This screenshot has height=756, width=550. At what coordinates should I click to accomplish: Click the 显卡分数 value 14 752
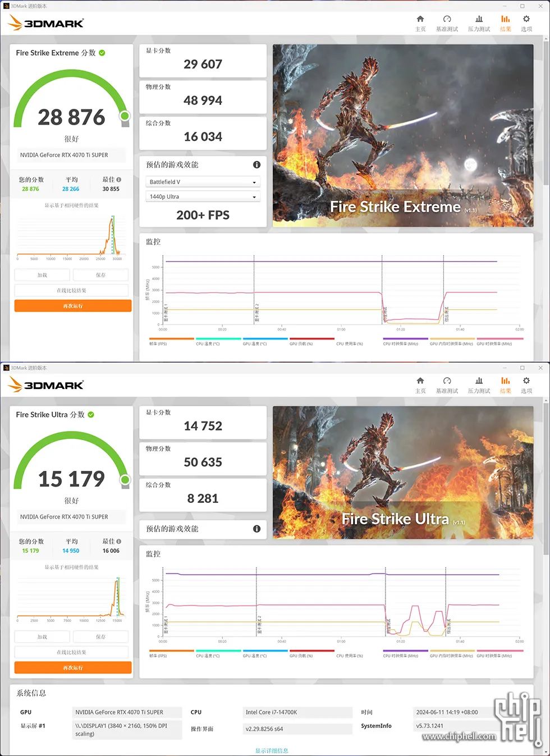point(203,426)
